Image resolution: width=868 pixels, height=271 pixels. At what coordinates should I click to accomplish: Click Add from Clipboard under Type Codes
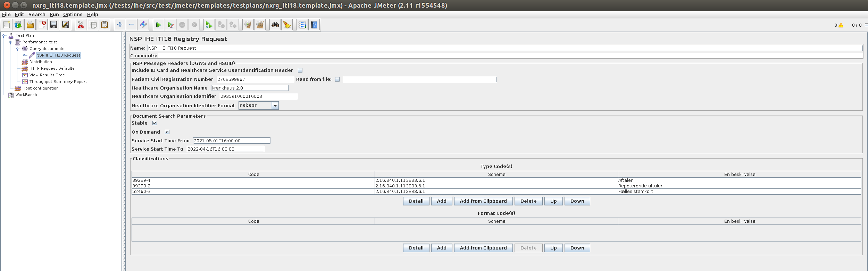pyautogui.click(x=483, y=201)
